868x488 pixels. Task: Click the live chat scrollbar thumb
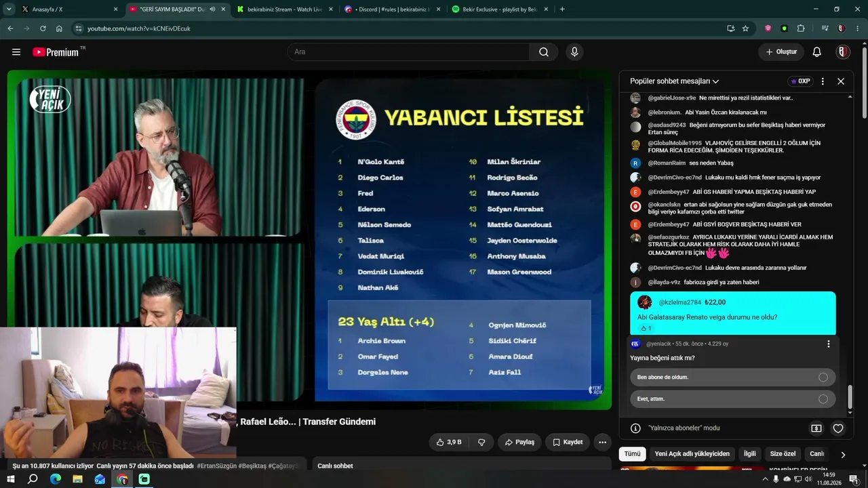(850, 397)
